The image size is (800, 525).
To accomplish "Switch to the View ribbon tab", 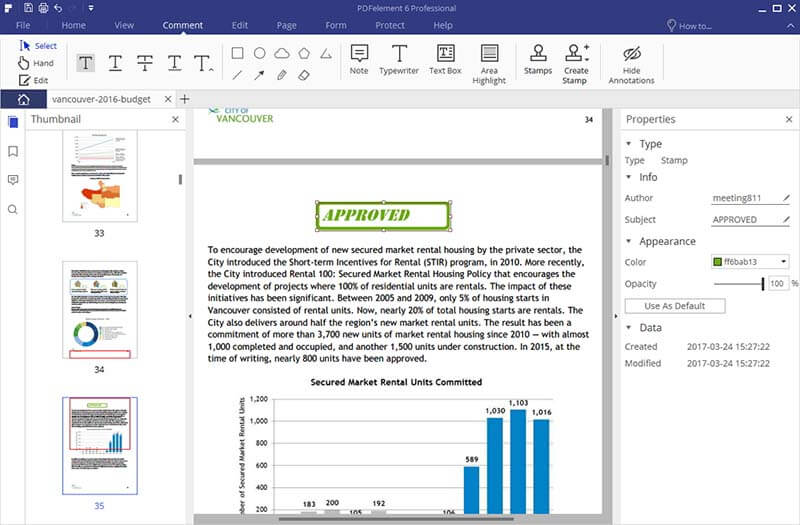I will (x=124, y=25).
